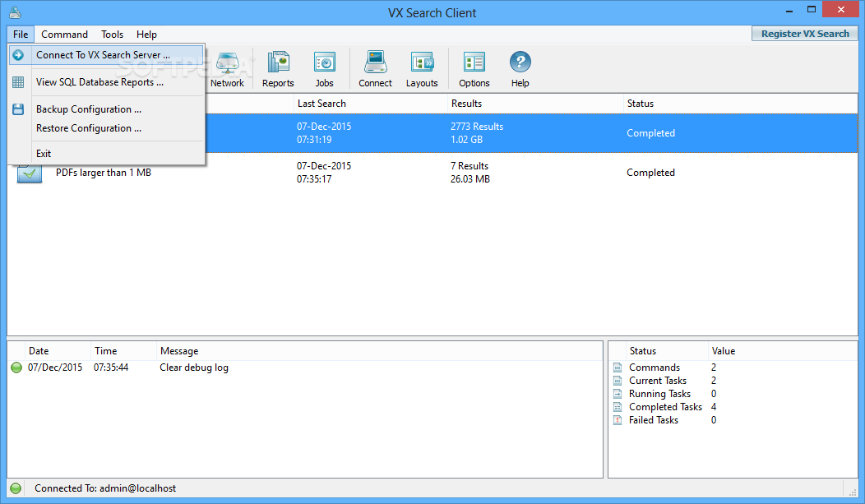865x504 pixels.
Task: Click the Failed Tasks status label
Action: [x=654, y=420]
